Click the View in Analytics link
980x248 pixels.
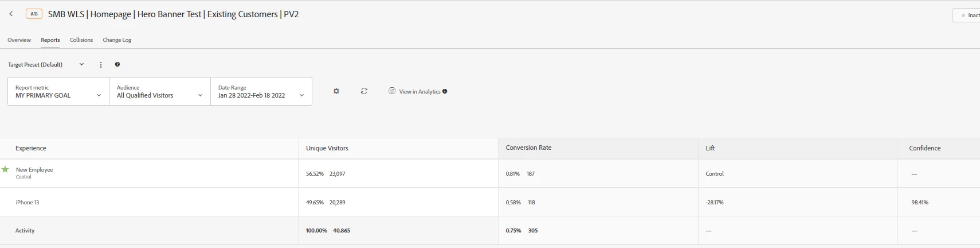tap(419, 91)
